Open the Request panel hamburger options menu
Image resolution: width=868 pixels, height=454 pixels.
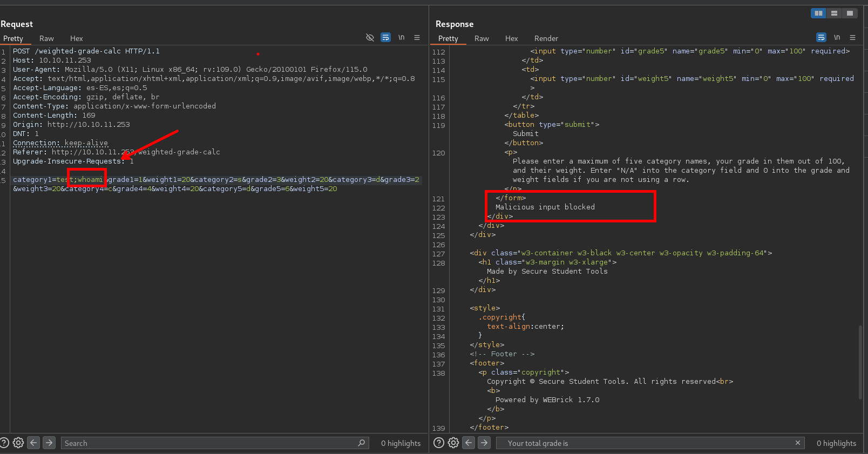pyautogui.click(x=417, y=38)
